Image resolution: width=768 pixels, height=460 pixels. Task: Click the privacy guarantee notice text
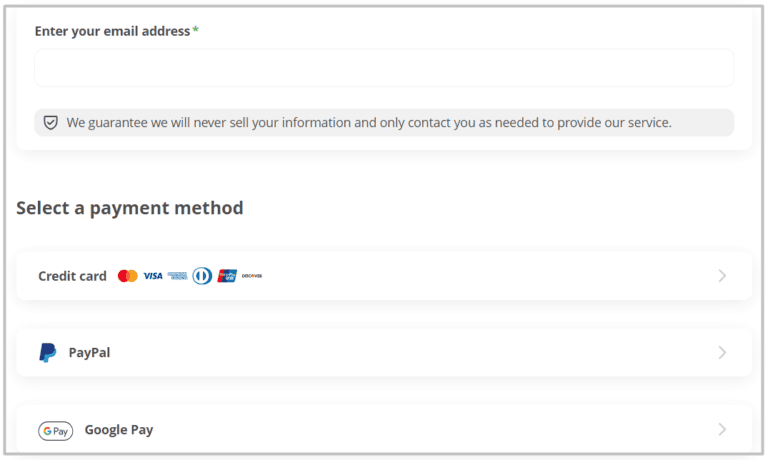click(369, 123)
